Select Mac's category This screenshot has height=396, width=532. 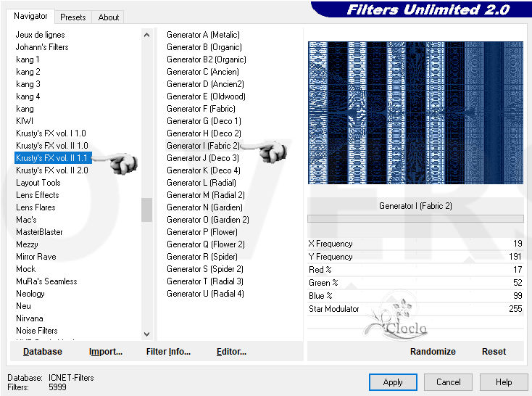click(26, 220)
